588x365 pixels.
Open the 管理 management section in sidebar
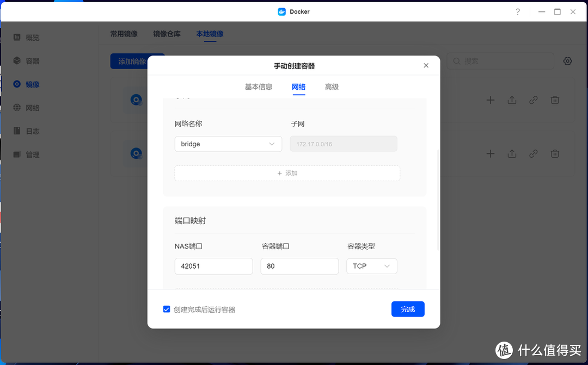(26, 154)
